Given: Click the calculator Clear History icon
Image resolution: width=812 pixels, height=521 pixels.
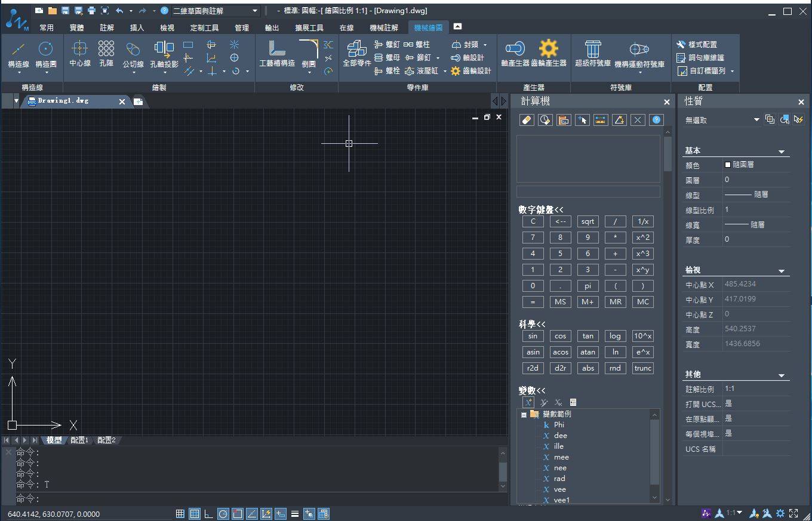Looking at the screenshot, I should 545,120.
